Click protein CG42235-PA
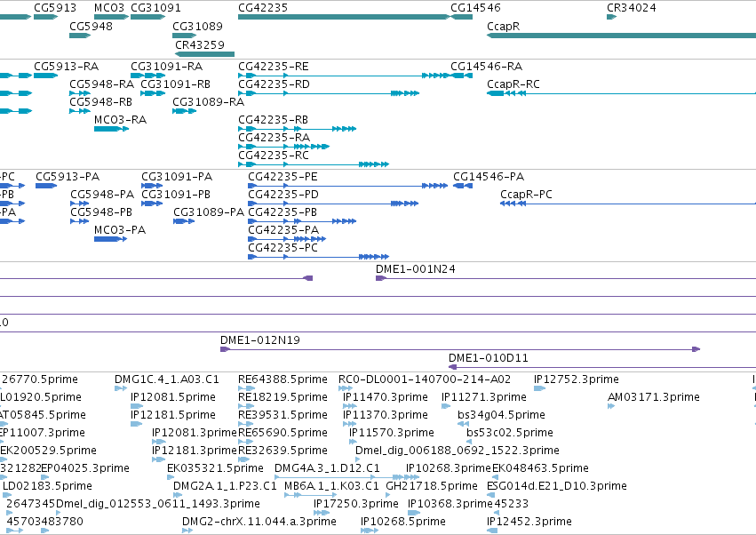 [287, 239]
